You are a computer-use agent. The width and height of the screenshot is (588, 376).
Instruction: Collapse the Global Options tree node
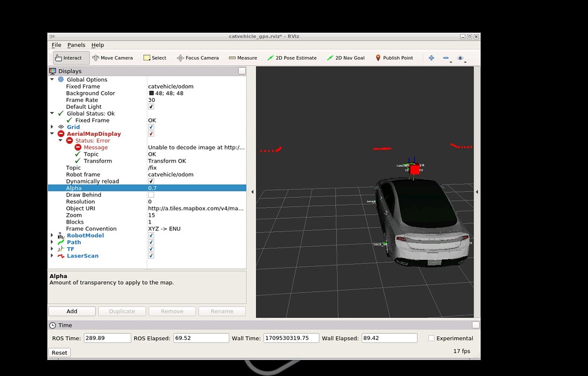pyautogui.click(x=52, y=80)
